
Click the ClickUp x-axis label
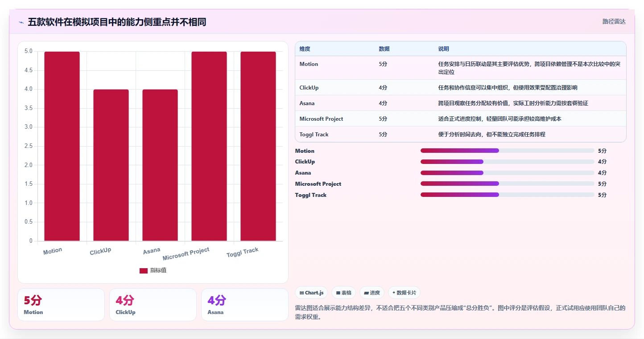point(100,251)
